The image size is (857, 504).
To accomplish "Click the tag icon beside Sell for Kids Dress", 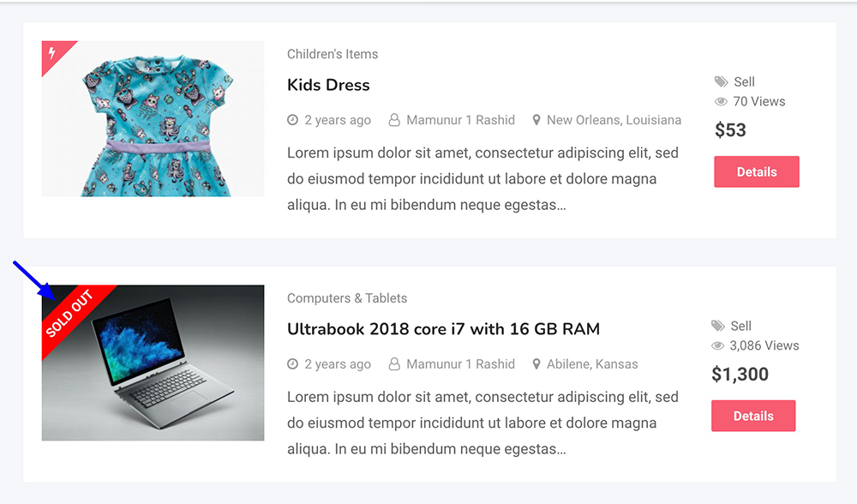I will click(x=721, y=82).
